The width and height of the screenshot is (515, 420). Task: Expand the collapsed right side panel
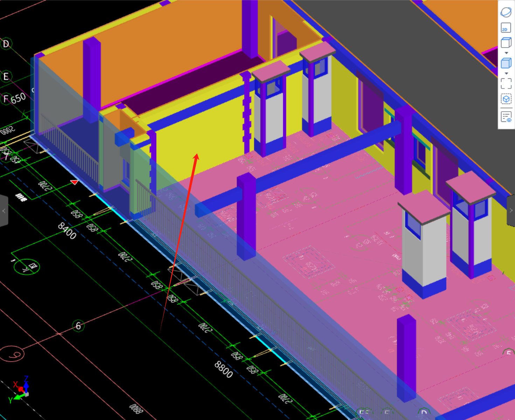511,210
